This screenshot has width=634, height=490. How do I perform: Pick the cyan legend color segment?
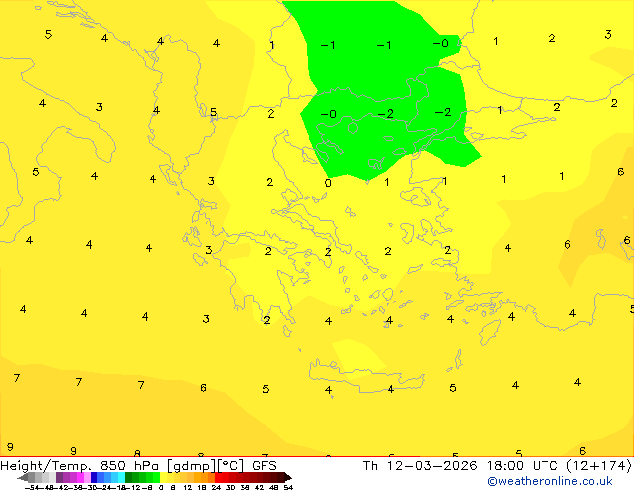[121, 477]
